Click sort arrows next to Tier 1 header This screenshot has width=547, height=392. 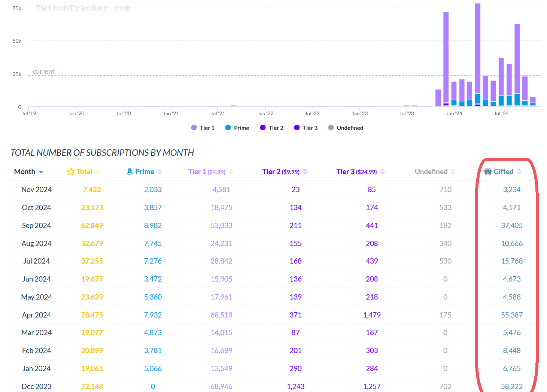click(231, 172)
